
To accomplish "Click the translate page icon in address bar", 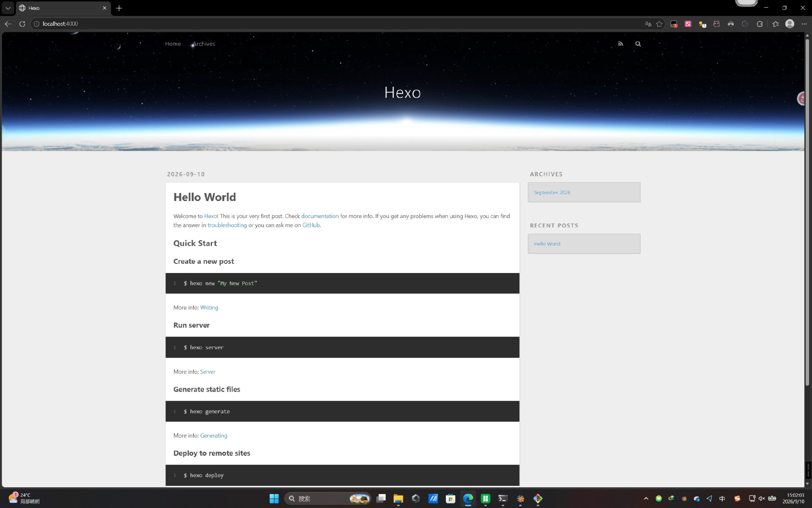I will [x=648, y=24].
